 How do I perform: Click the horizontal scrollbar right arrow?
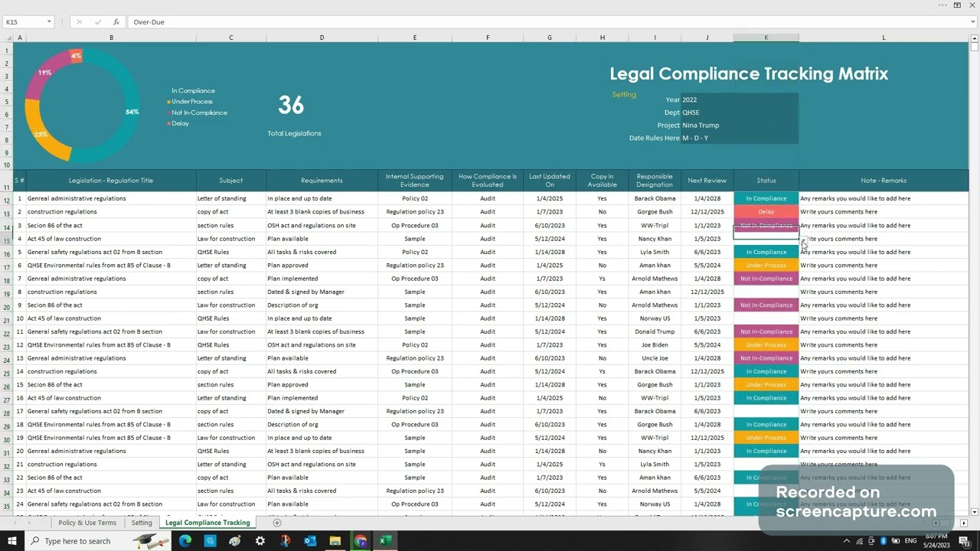[964, 523]
